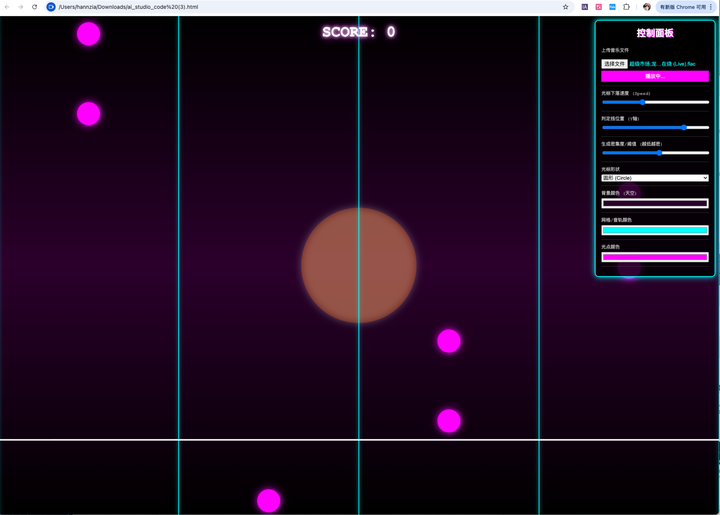Viewport: 720px width, 515px height.
Task: Click the Chrome profile avatar
Action: pos(647,7)
